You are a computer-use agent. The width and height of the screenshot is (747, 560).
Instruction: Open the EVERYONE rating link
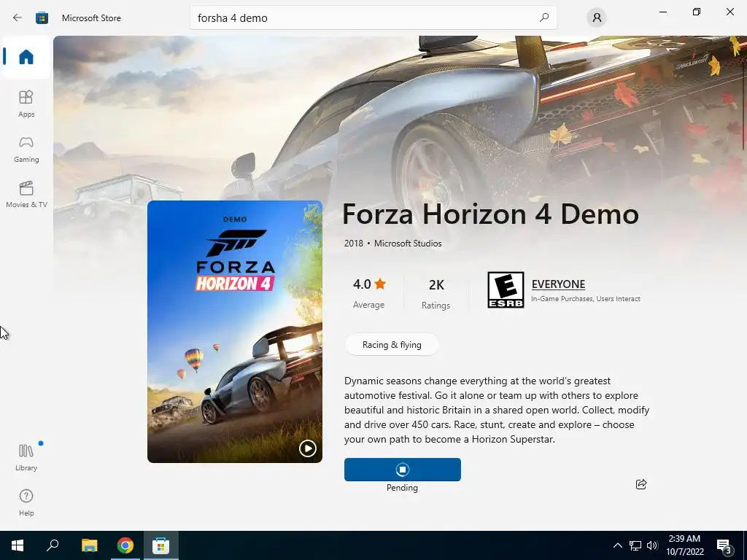[558, 284]
